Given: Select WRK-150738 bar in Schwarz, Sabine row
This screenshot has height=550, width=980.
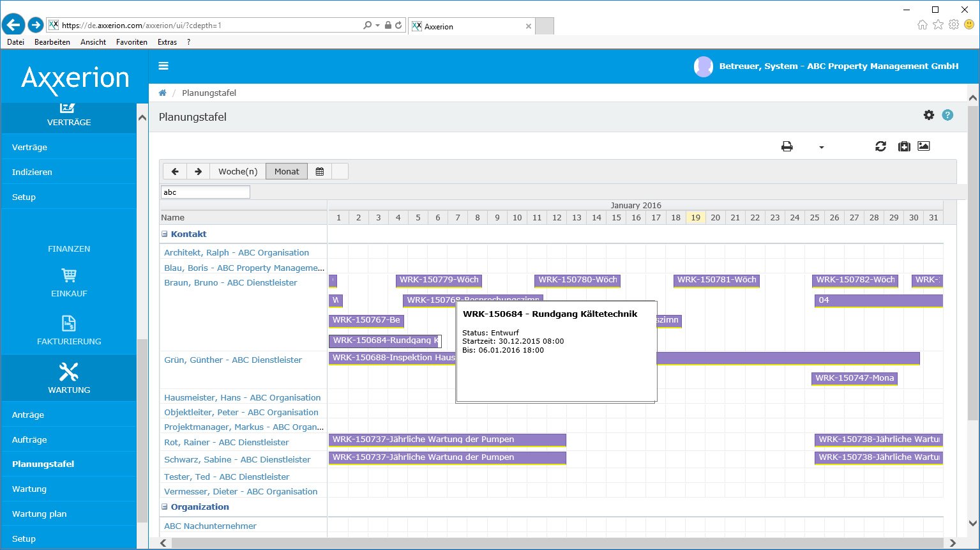Looking at the screenshot, I should pyautogui.click(x=878, y=458).
